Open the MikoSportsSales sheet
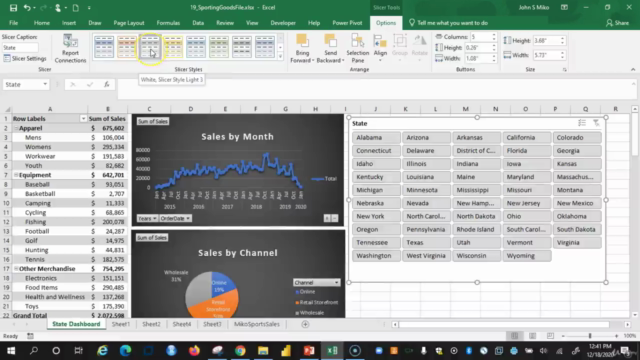Viewport: 640px width, 360px height. [x=257, y=324]
